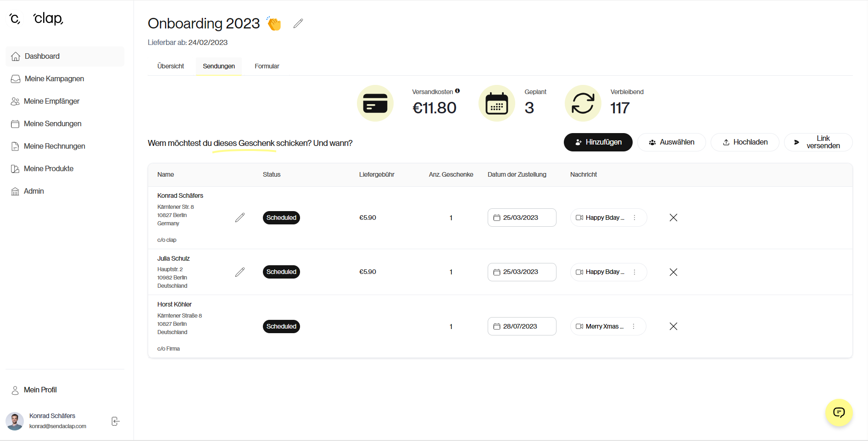Screen dimensions: 868x441
Task: Click the log out icon
Action: coord(116,421)
